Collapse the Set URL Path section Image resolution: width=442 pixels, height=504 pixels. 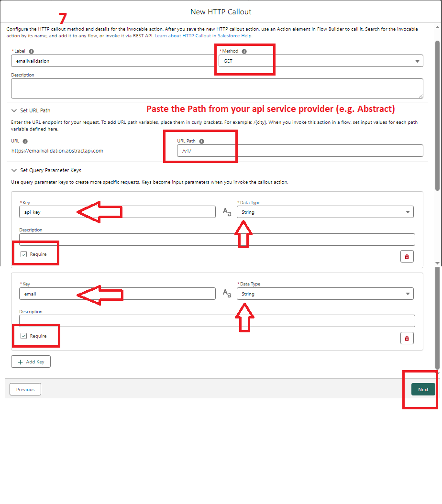point(14,110)
